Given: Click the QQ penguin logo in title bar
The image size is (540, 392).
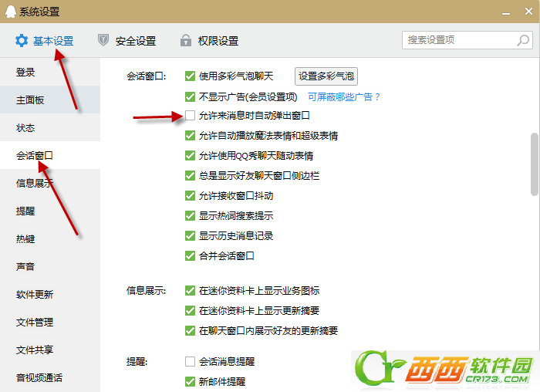Looking at the screenshot, I should [x=11, y=12].
